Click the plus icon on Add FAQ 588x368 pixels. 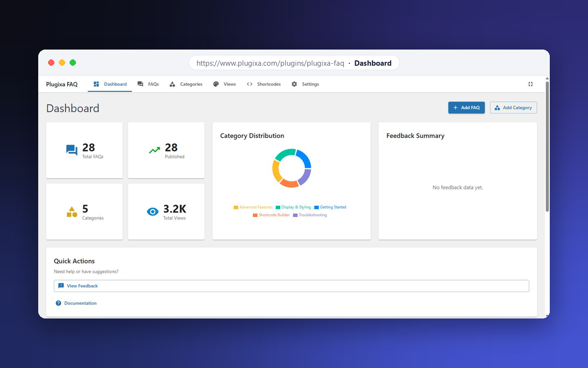[456, 107]
